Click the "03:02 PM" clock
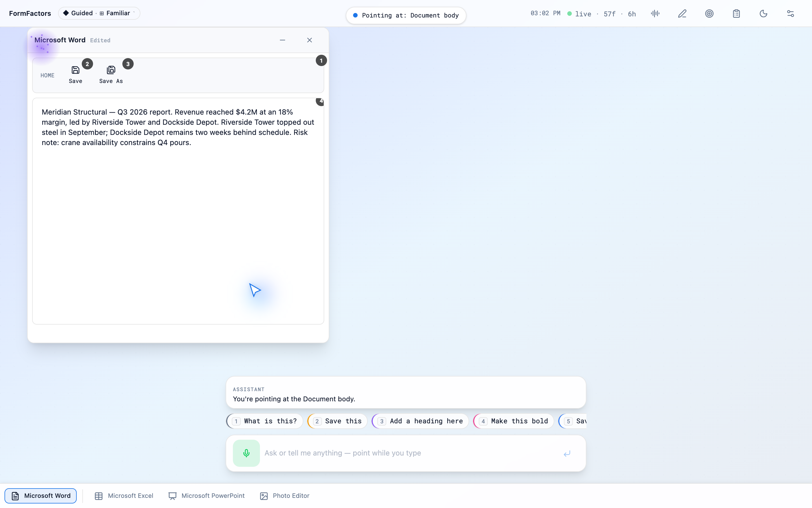812x508 pixels. [545, 14]
